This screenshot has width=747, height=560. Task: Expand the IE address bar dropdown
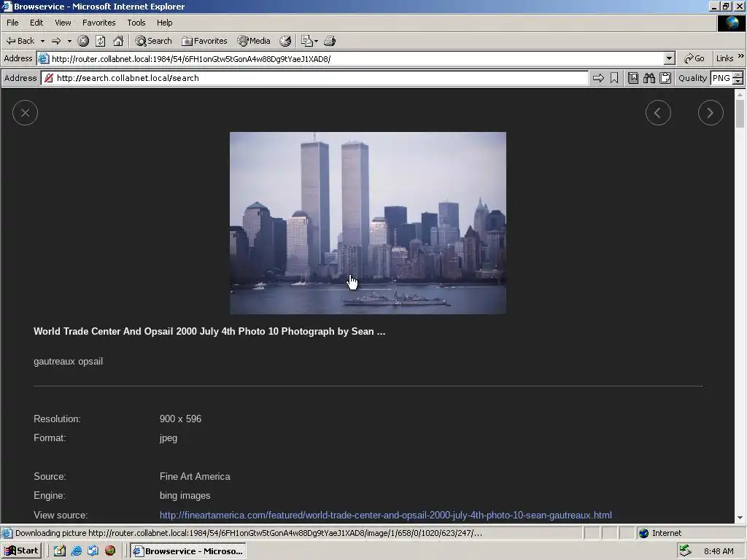coord(670,58)
